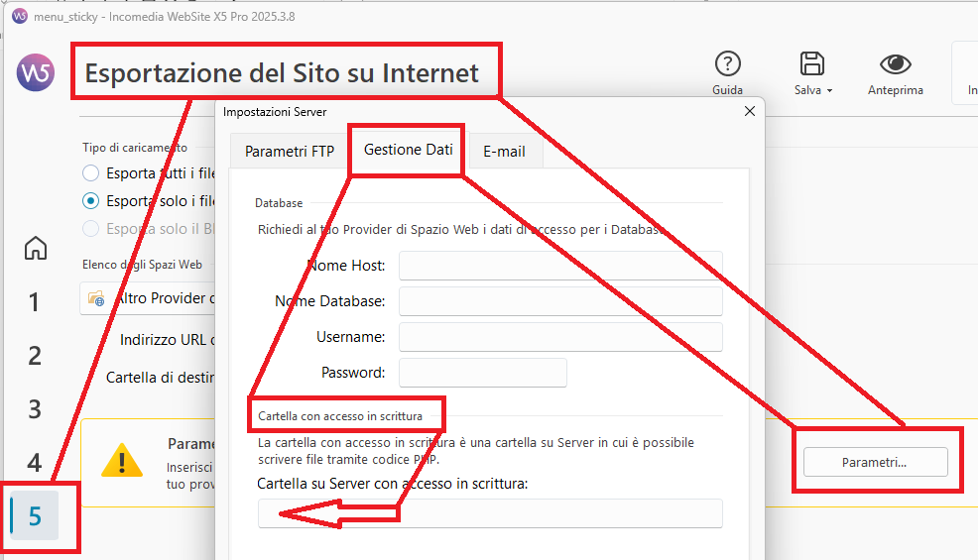This screenshot has height=560, width=978.
Task: Select step 1 in the sidebar
Action: point(35,302)
